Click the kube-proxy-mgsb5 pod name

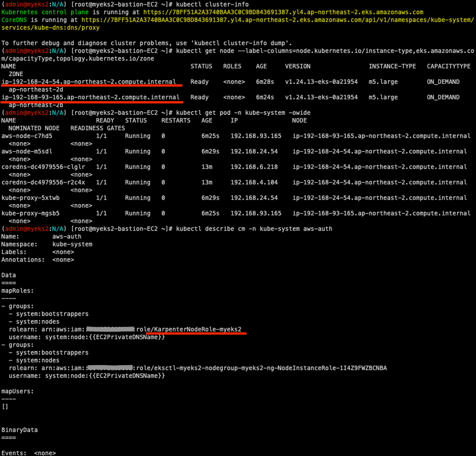[30, 213]
